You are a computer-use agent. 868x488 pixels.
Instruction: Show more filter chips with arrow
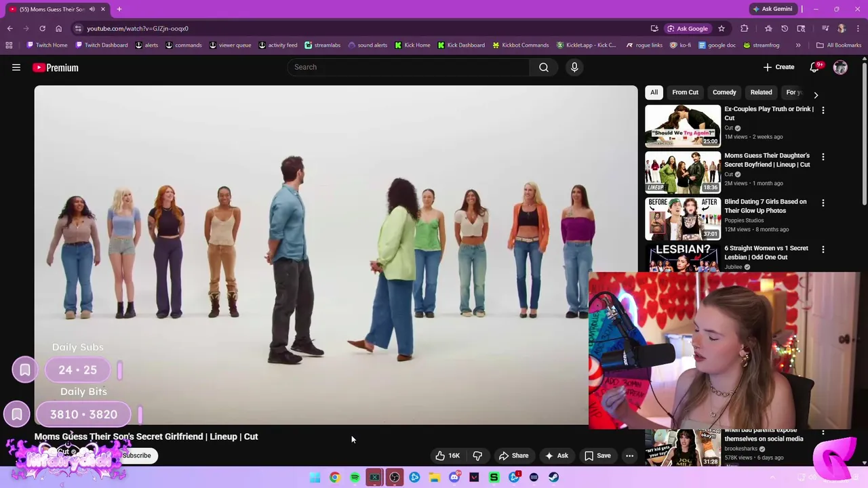point(816,95)
